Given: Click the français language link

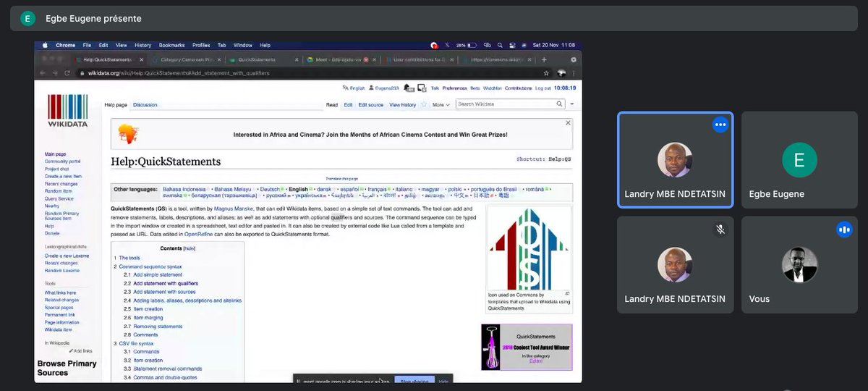Looking at the screenshot, I should click(x=377, y=189).
